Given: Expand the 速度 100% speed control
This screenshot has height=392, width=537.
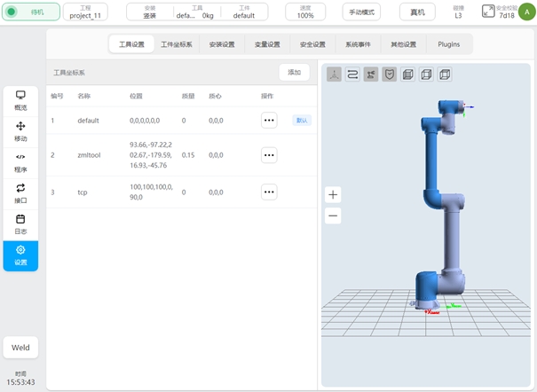Looking at the screenshot, I should coord(304,12).
